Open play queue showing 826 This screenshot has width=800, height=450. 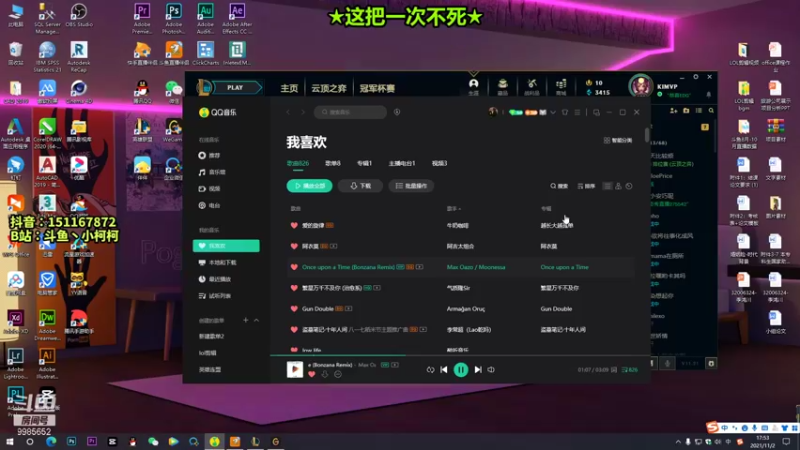(x=630, y=369)
